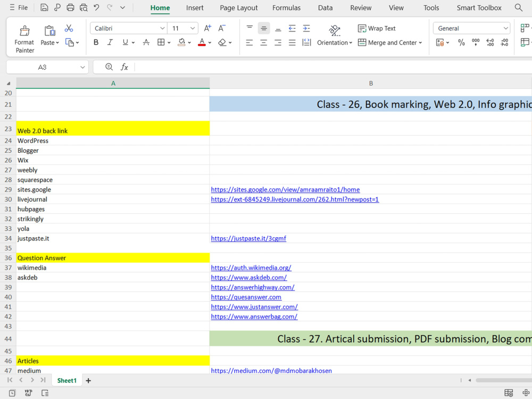The width and height of the screenshot is (532, 399).
Task: Toggle Italic formatting
Action: tap(110, 43)
